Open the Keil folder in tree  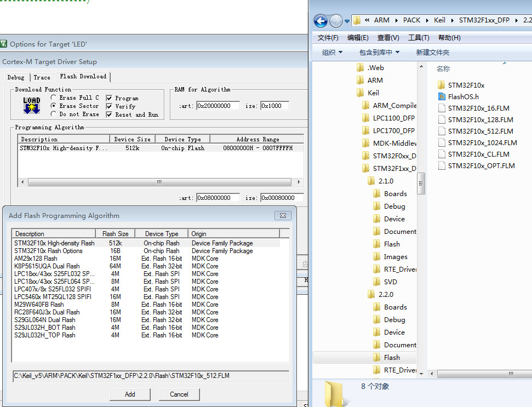[368, 93]
